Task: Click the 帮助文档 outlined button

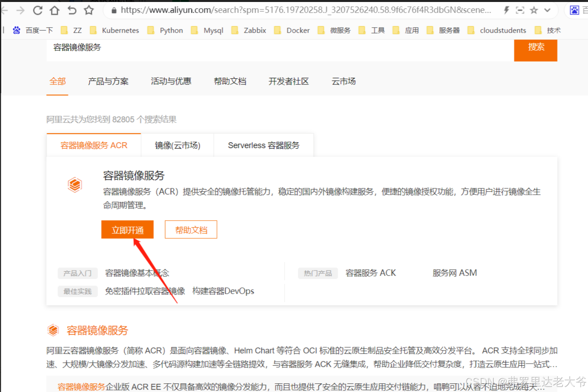Action: (191, 230)
